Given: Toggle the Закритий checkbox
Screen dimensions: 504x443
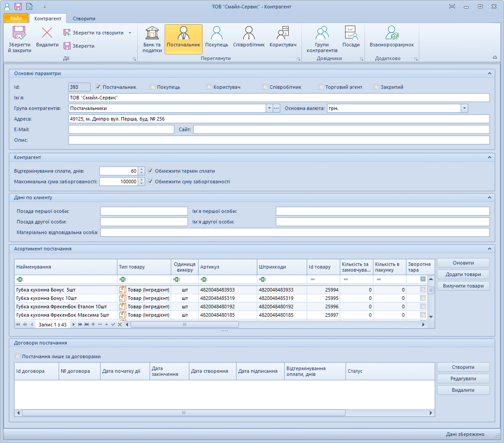Looking at the screenshot, I should [376, 87].
